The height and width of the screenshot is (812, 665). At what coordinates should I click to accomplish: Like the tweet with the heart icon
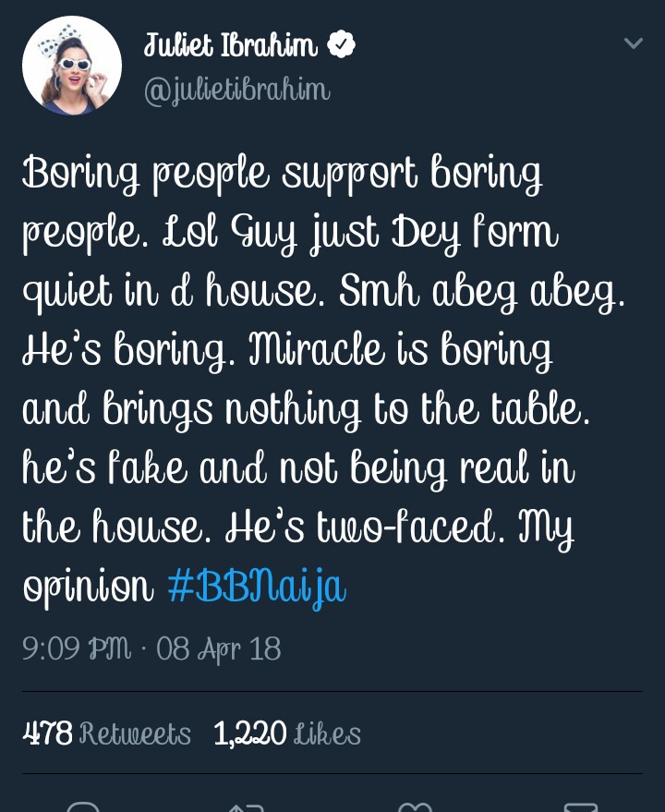pyautogui.click(x=415, y=806)
